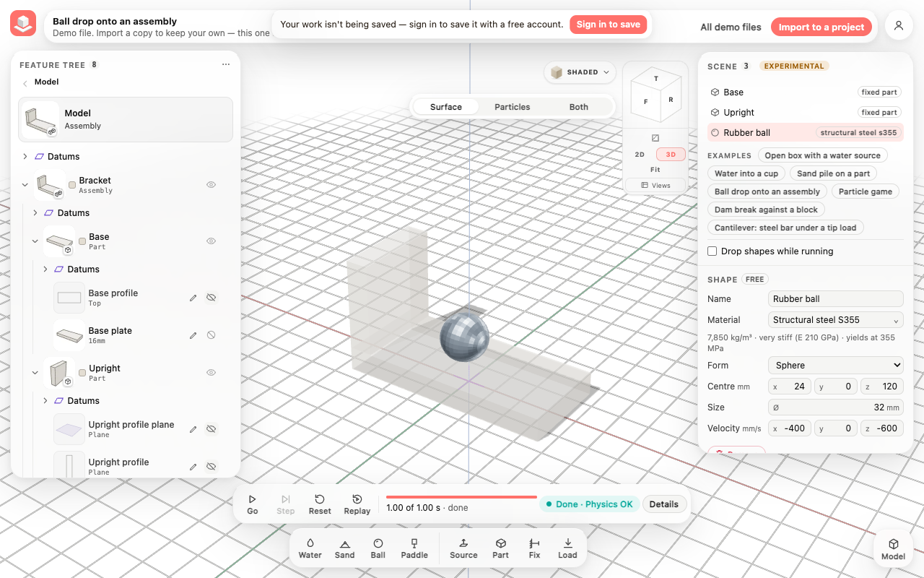Switch to 2D view mode
Screen dimensions: 924x578
(640, 155)
